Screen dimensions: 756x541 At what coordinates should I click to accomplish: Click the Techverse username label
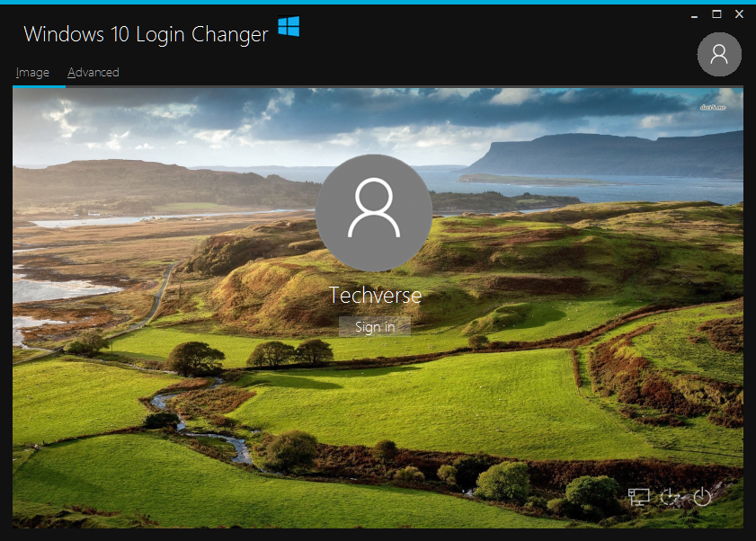coord(375,295)
